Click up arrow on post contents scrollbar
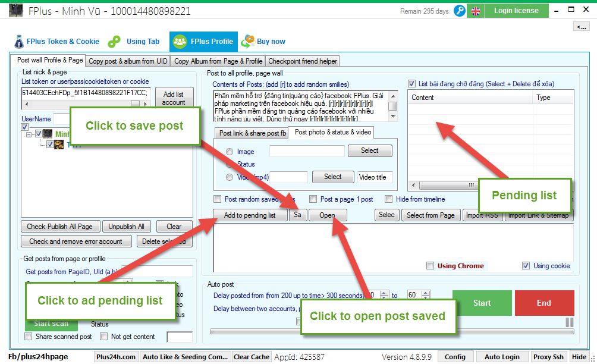Screen dimensions: 597x364 (x=393, y=96)
